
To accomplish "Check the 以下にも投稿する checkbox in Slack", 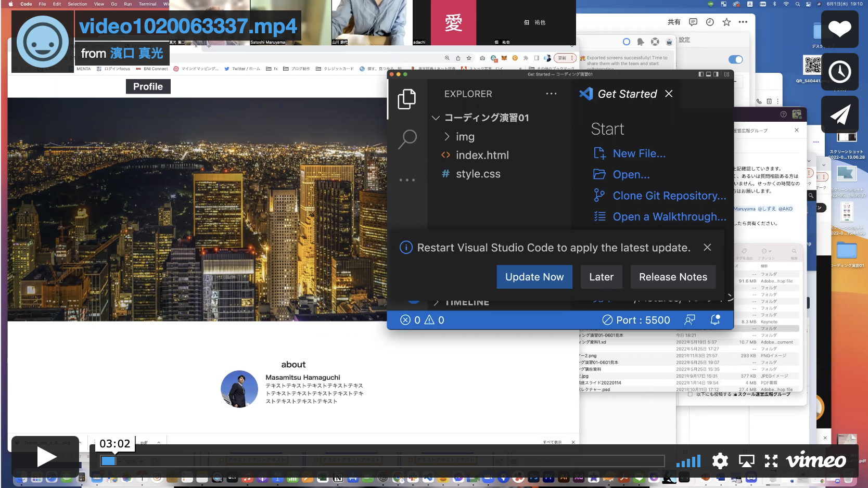I will click(x=690, y=394).
